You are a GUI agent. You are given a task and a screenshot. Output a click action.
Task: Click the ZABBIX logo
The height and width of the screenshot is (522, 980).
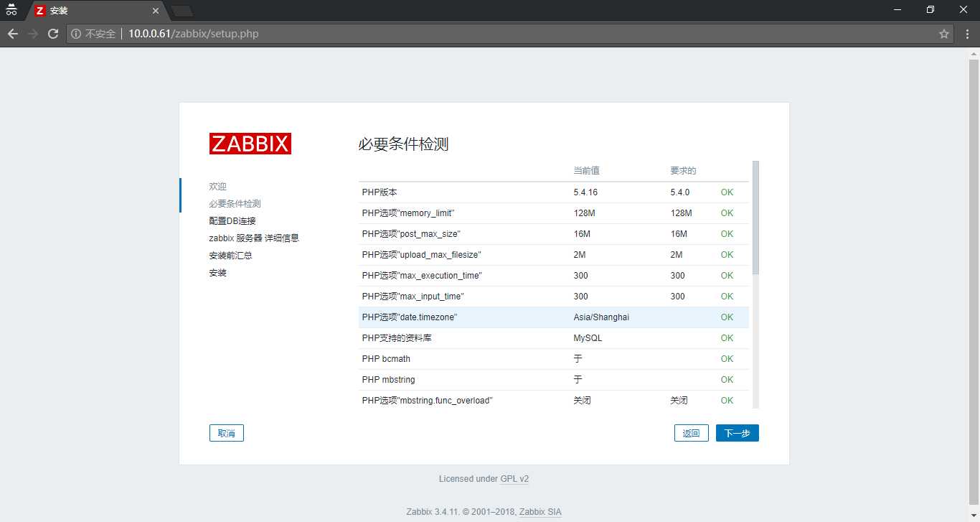coord(250,144)
